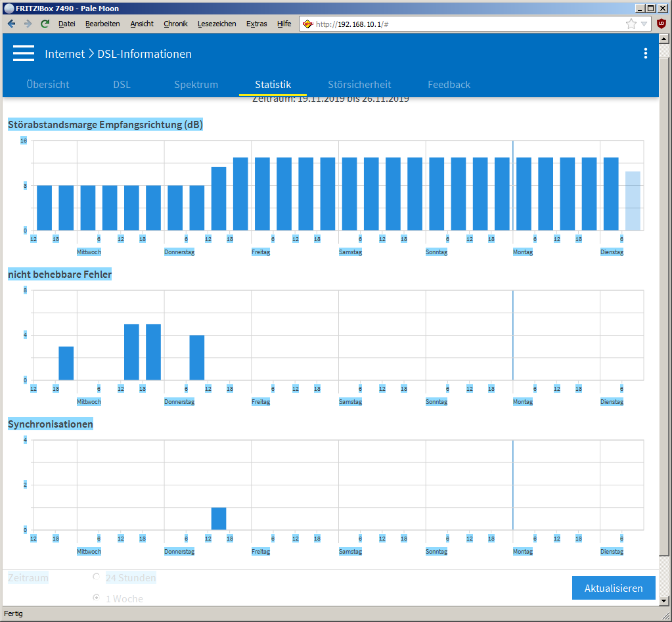This screenshot has width=672, height=622.
Task: Open the Datei menu
Action: (x=67, y=24)
